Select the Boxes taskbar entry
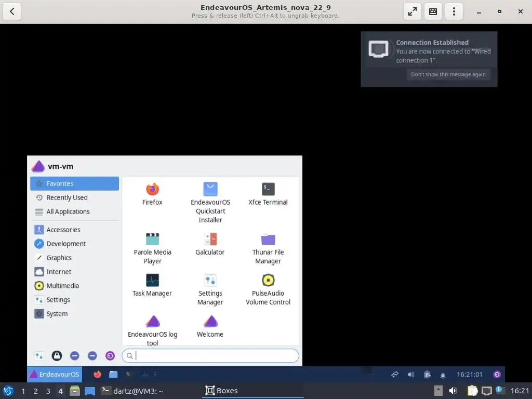The height and width of the screenshot is (399, 532). [253, 391]
